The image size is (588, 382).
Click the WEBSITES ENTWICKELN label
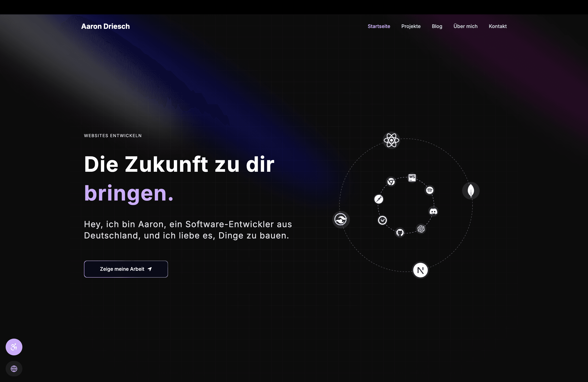(x=113, y=136)
